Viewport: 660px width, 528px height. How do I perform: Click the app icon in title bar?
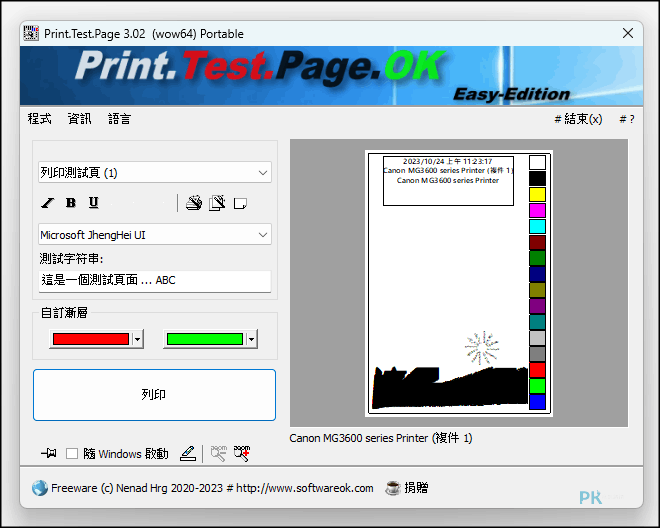click(x=31, y=33)
